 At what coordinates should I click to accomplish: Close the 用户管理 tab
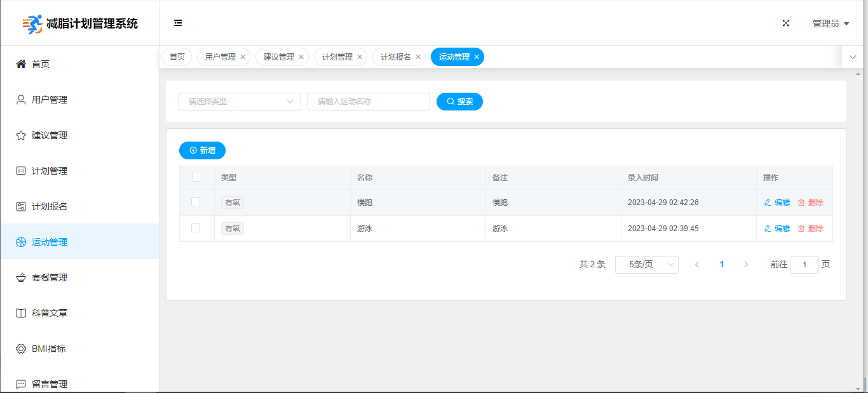[243, 57]
